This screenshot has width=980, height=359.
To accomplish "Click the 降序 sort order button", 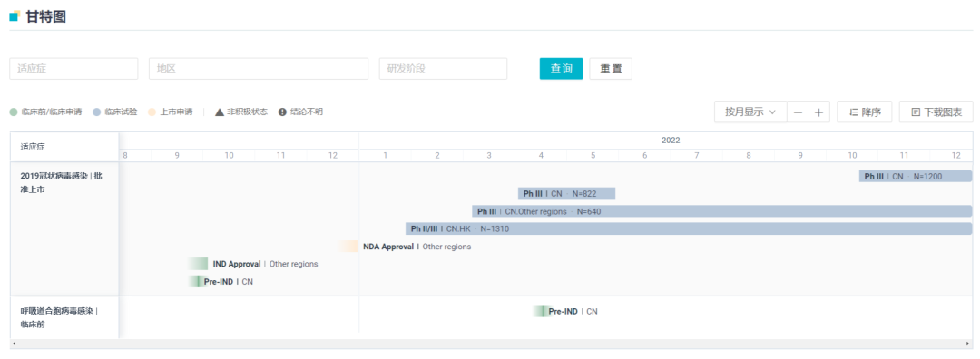I will [865, 112].
